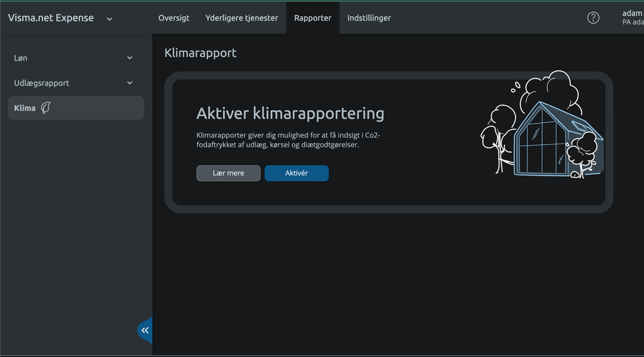Open the help question mark icon
The width and height of the screenshot is (644, 357).
(x=593, y=17)
